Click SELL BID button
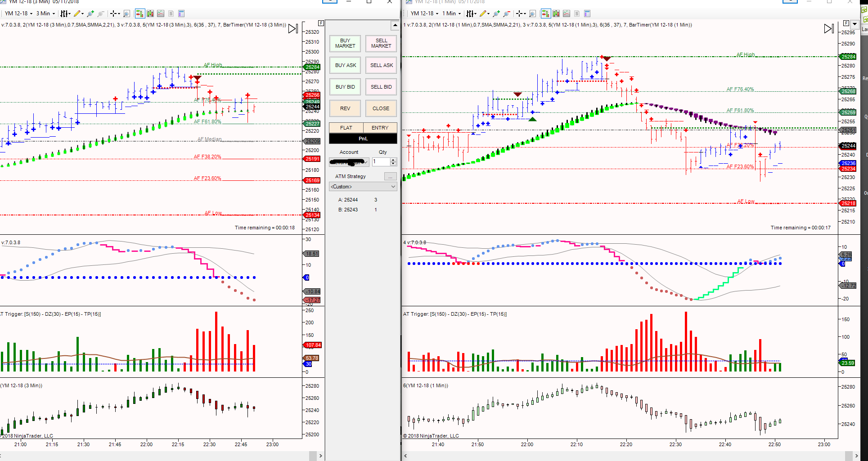This screenshot has width=868, height=461. pos(381,87)
